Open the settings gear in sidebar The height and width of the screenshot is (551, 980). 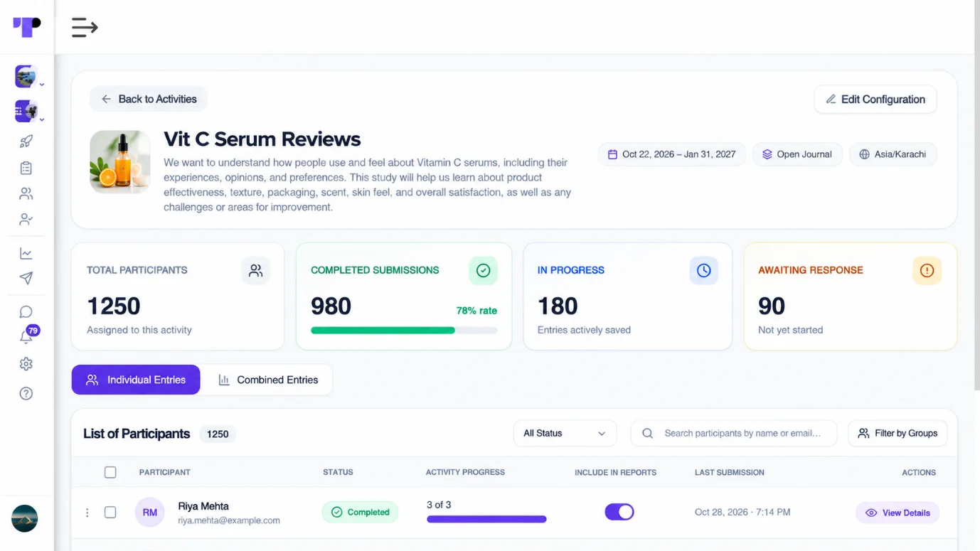coord(26,364)
